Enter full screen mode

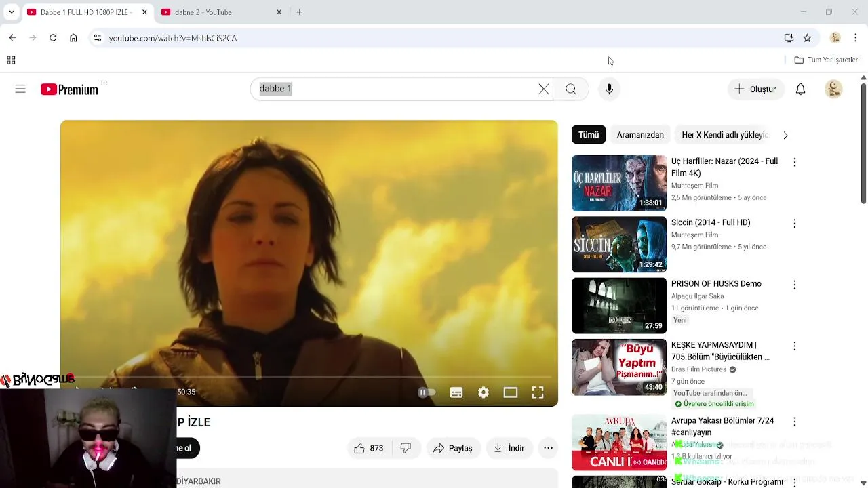click(538, 392)
